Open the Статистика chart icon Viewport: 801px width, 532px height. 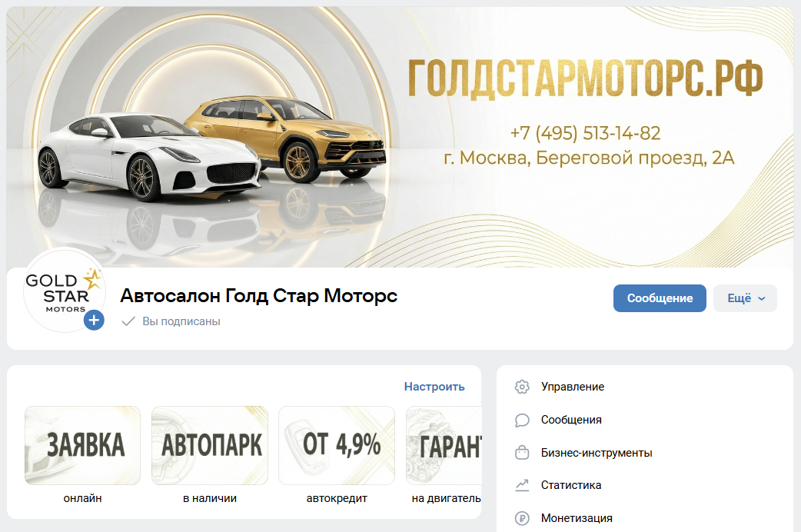click(x=521, y=485)
